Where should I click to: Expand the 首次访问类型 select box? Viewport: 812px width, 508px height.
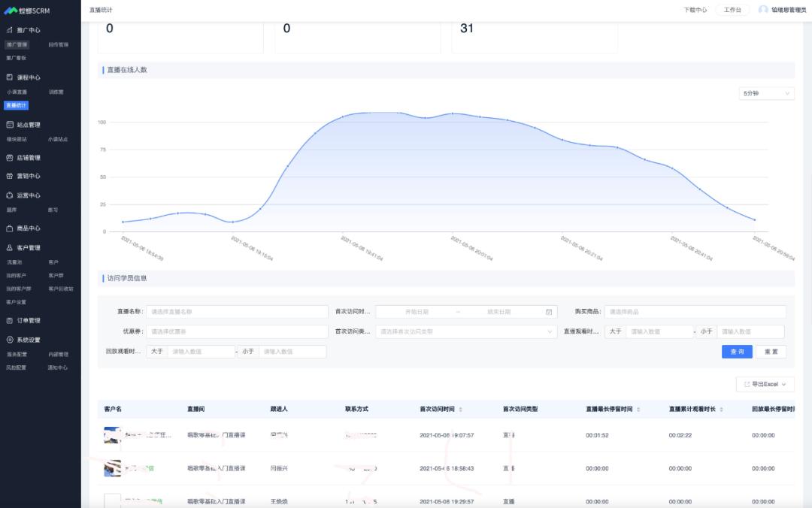(466, 331)
